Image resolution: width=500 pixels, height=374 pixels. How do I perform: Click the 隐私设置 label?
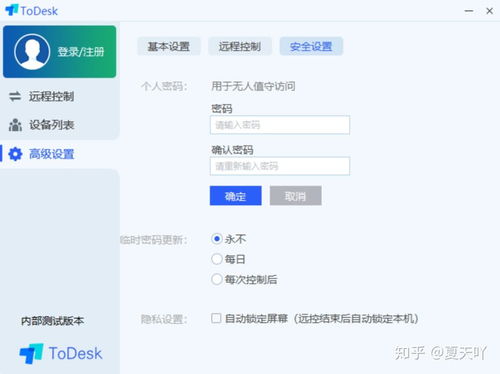click(x=164, y=319)
